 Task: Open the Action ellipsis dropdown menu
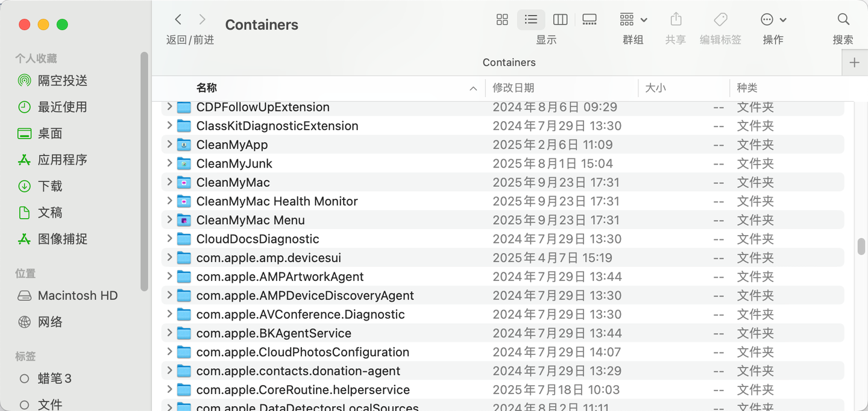(x=773, y=20)
